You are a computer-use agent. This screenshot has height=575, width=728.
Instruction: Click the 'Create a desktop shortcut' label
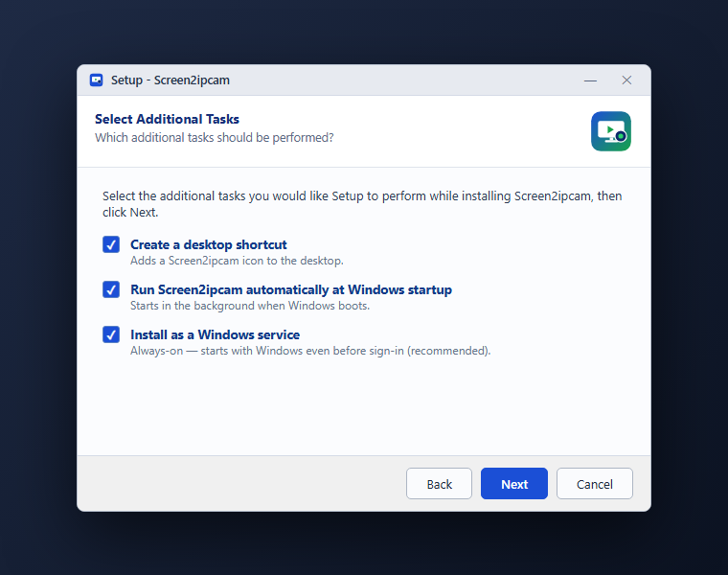coord(209,244)
